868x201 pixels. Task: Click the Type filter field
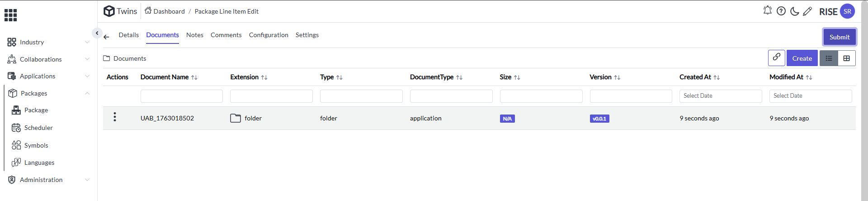(x=361, y=96)
